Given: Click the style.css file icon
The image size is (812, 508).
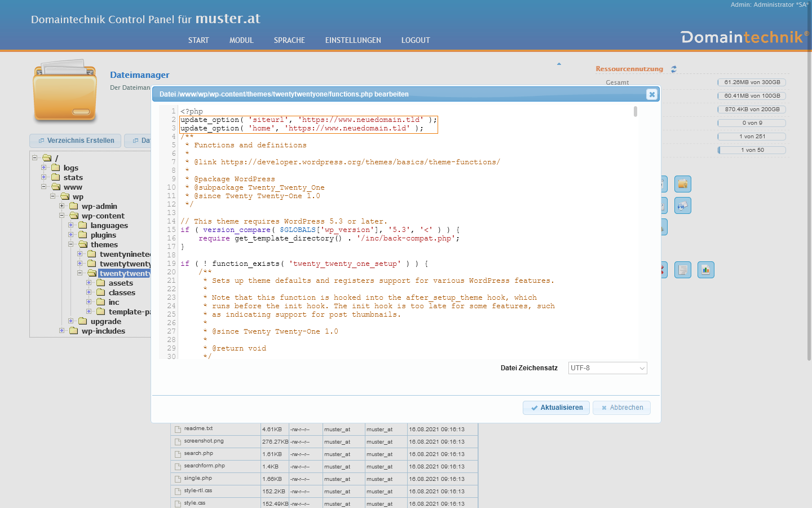Looking at the screenshot, I should tap(178, 503).
